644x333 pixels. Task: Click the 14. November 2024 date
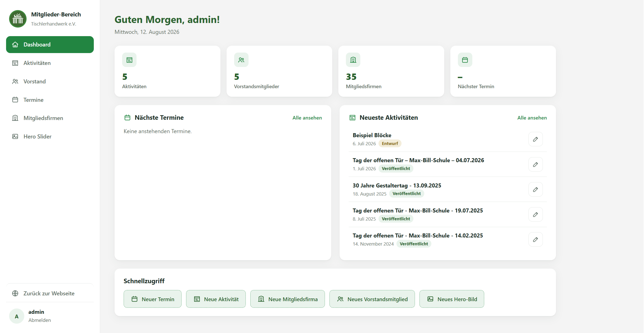click(373, 244)
